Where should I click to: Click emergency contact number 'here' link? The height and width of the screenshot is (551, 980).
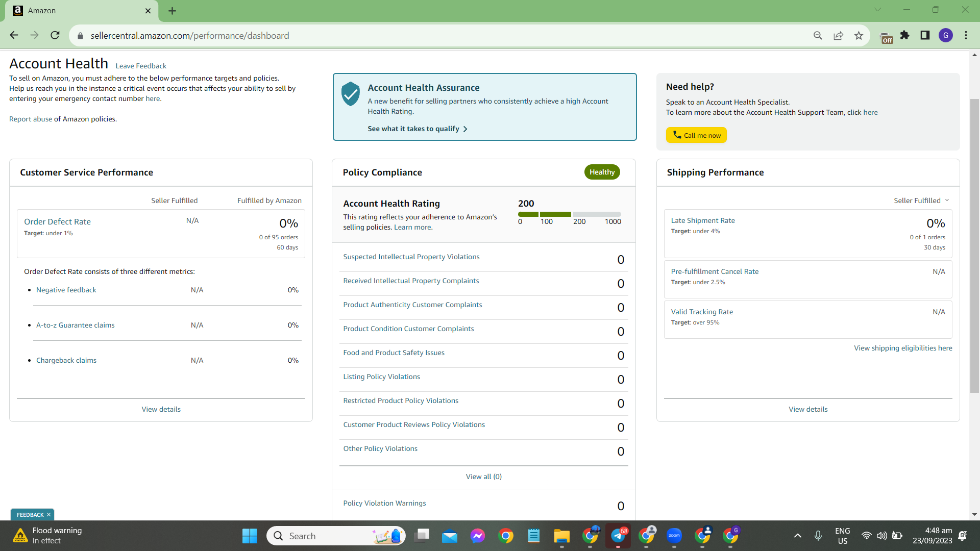(x=153, y=98)
